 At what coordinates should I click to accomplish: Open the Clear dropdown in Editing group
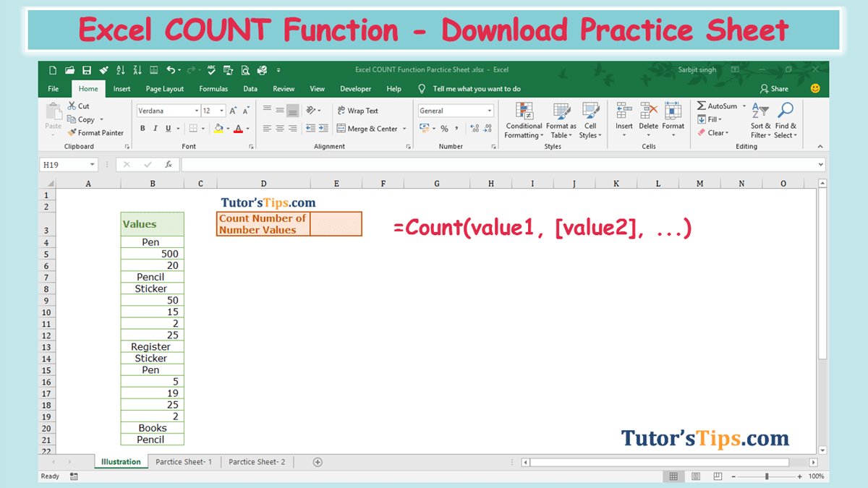[x=712, y=133]
